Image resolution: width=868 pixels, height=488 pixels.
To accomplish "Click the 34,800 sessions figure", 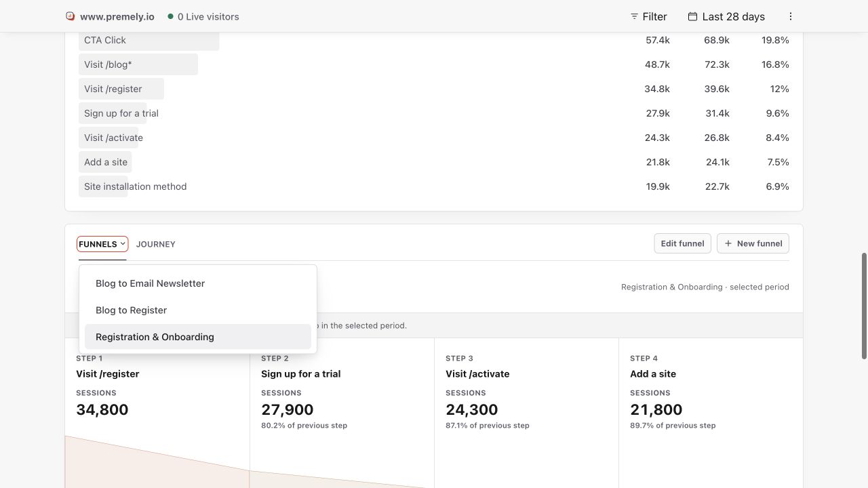I will (x=102, y=409).
